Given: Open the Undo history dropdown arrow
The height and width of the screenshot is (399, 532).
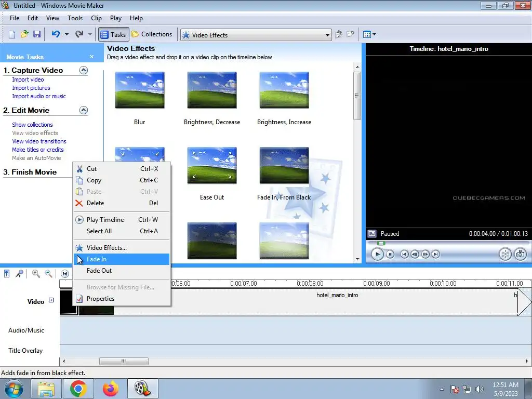Looking at the screenshot, I should click(66, 34).
